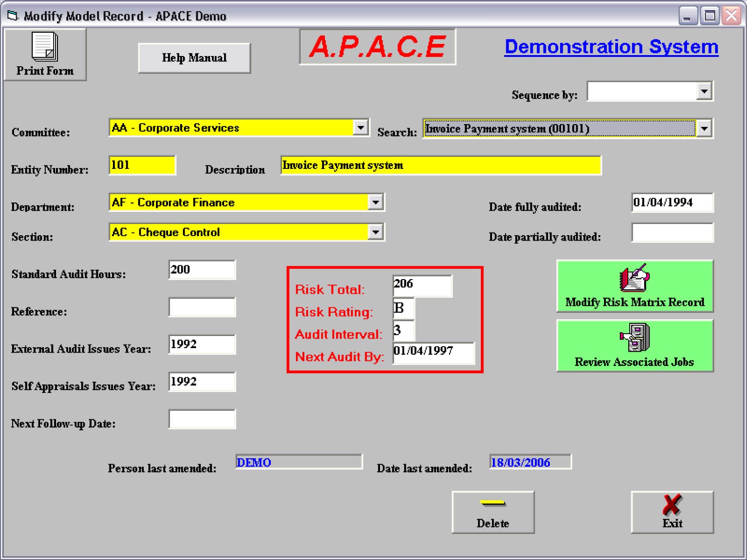Screen dimensions: 747x560
Task: Click the Demonstration System link
Action: click(611, 47)
